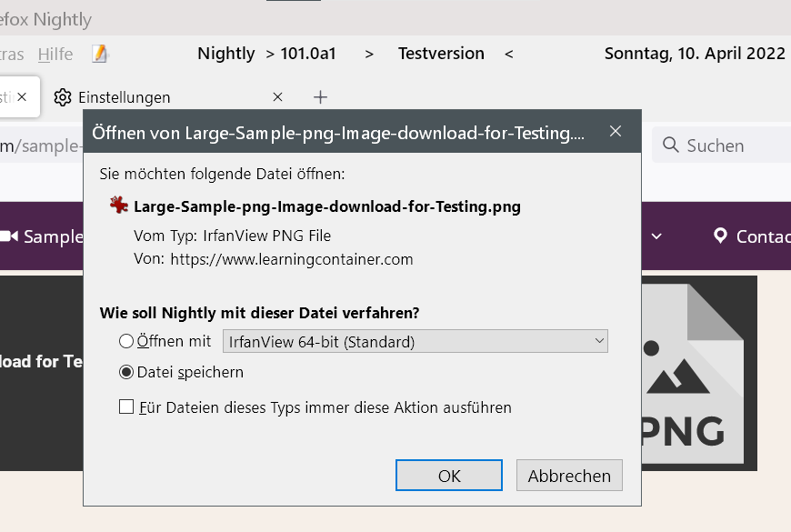Click the red IrfanView file icon
Screen dimensions: 791x532
pyautogui.click(x=118, y=206)
